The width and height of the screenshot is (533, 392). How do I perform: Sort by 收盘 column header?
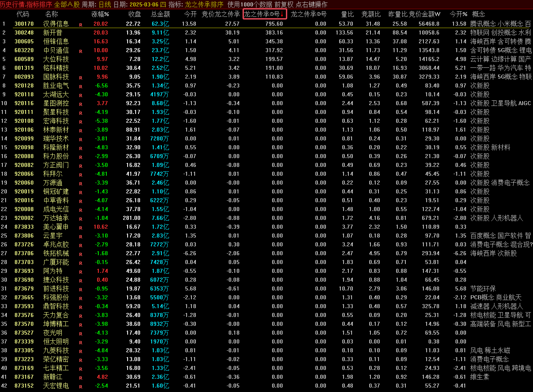135,14
